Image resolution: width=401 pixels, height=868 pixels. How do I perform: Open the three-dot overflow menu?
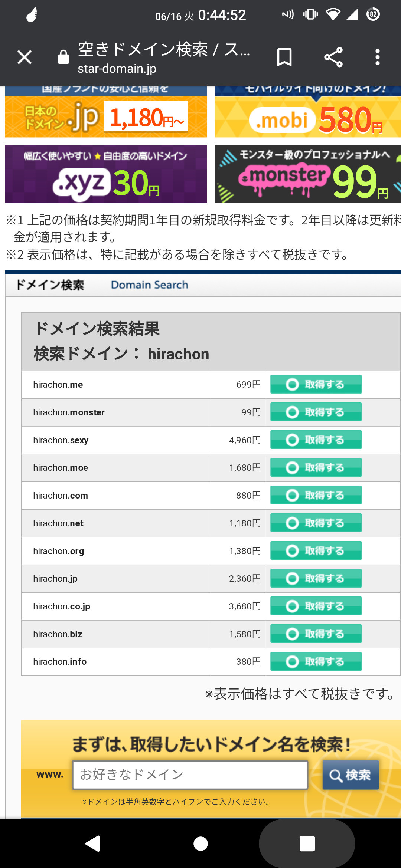(x=377, y=57)
